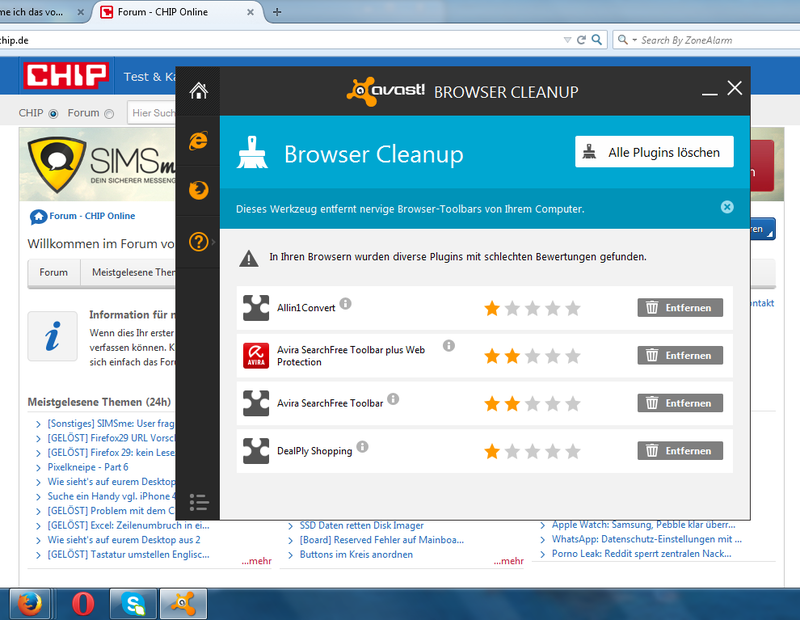Select the CHIP radio button
Screen dimensions: 800x620
(x=53, y=114)
